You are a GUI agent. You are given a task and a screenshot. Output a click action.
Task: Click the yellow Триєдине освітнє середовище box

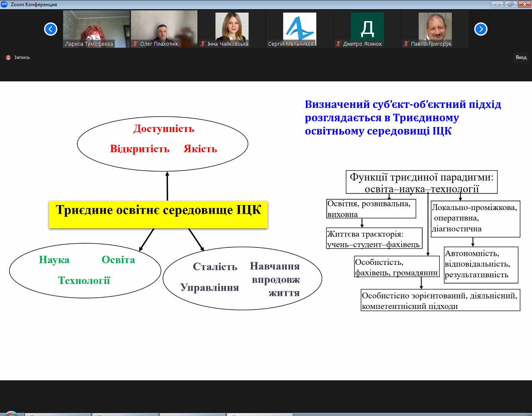(x=158, y=214)
